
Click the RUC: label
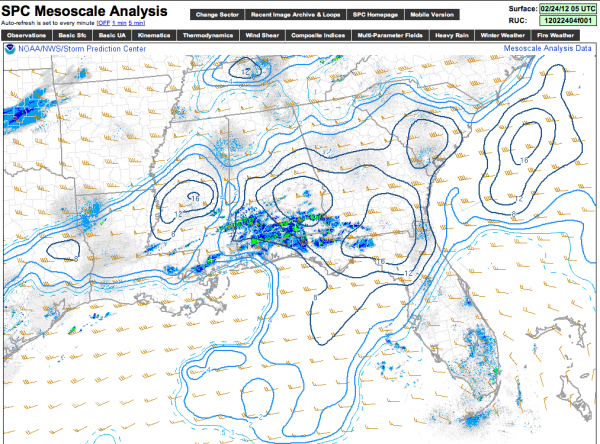point(517,20)
